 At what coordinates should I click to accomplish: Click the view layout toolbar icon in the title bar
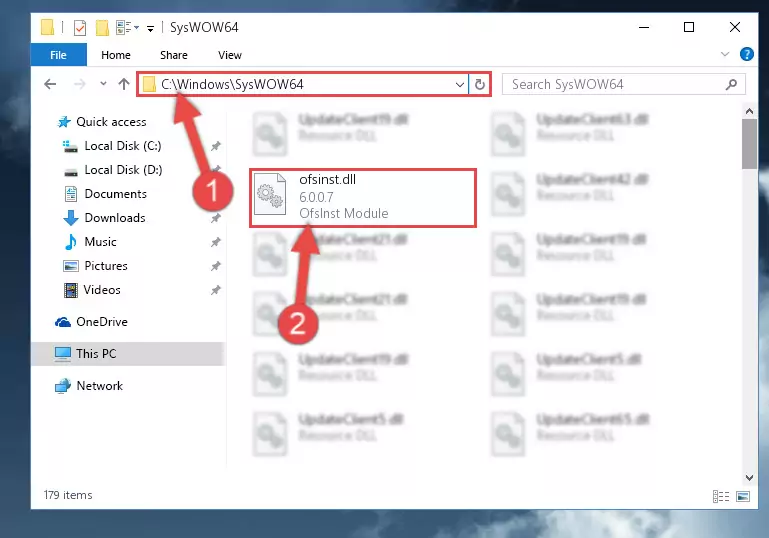124,27
